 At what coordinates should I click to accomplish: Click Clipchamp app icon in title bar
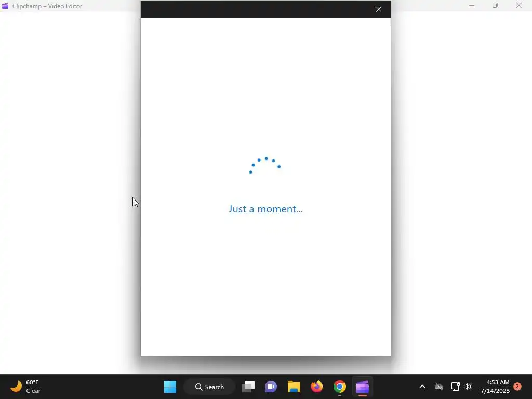coord(5,6)
